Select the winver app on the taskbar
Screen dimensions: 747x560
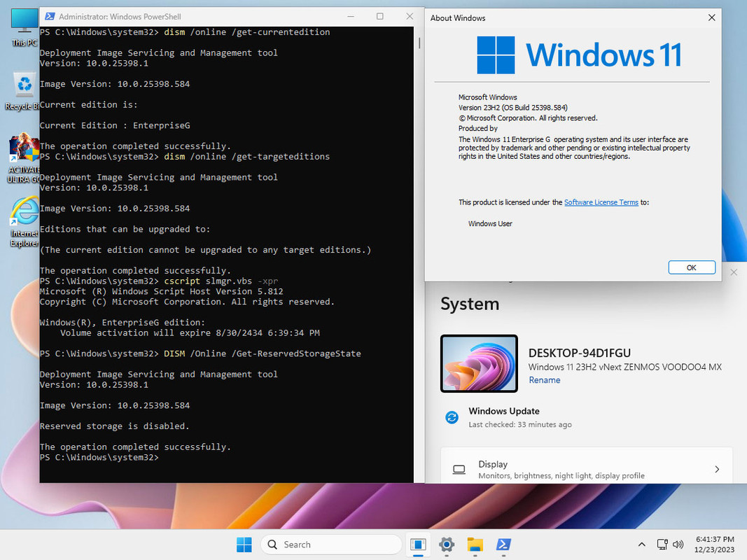click(x=418, y=545)
